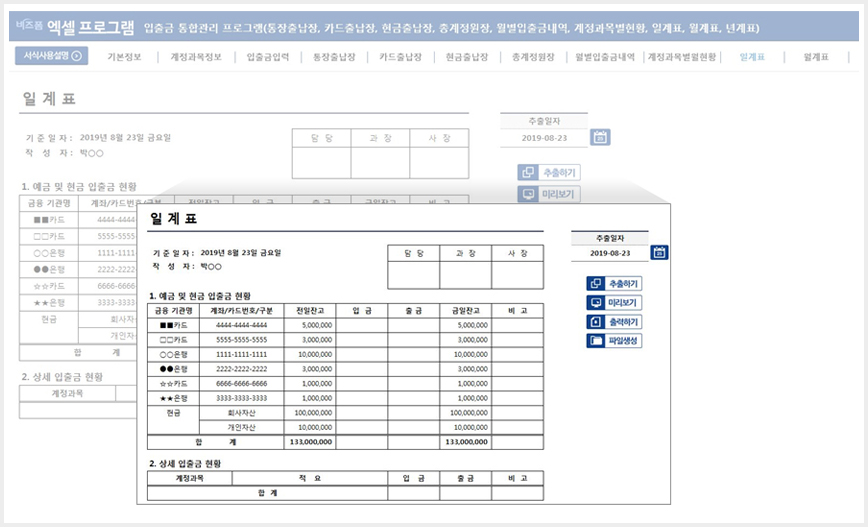Go to the 현금출납장 tab
868x527 pixels.
click(x=467, y=57)
